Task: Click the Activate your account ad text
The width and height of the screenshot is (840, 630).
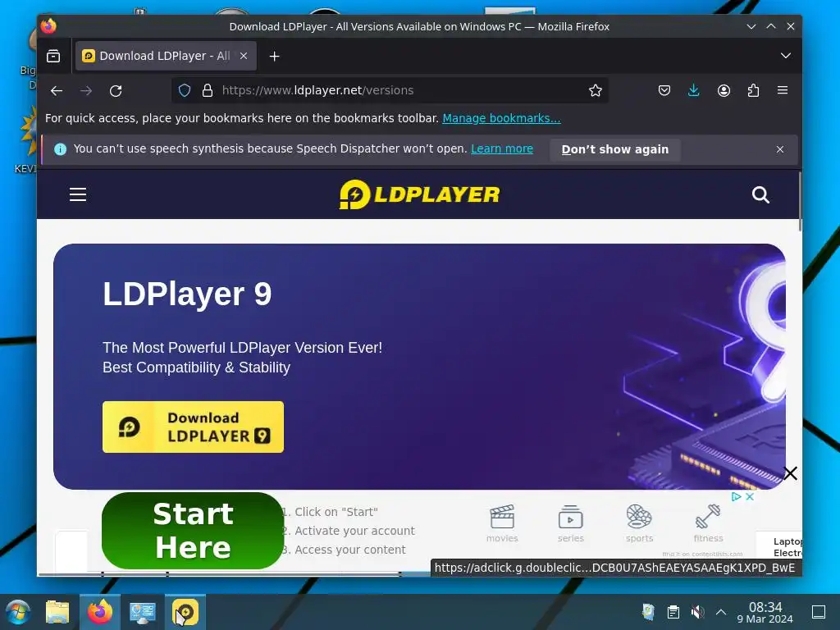Action: coord(354,531)
